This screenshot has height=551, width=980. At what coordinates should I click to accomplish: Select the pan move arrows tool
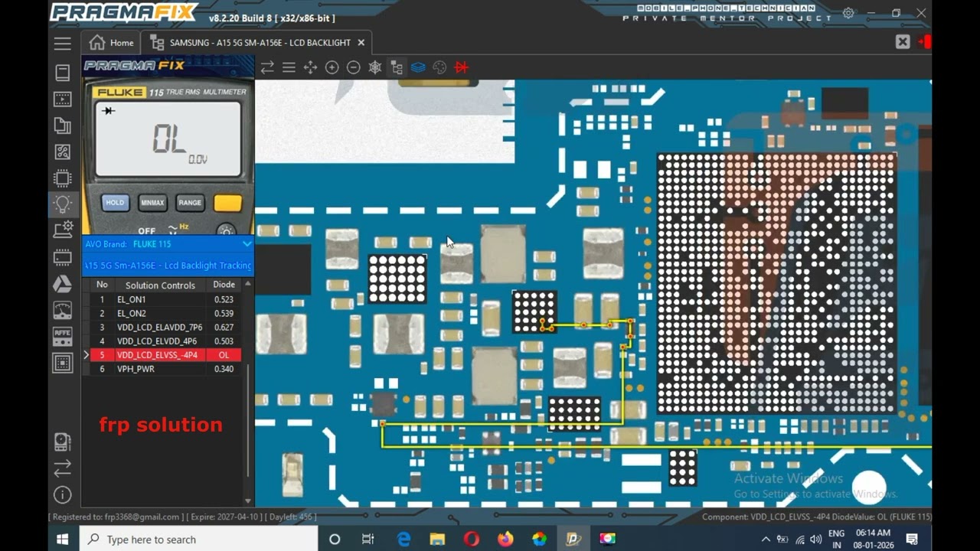tap(310, 67)
